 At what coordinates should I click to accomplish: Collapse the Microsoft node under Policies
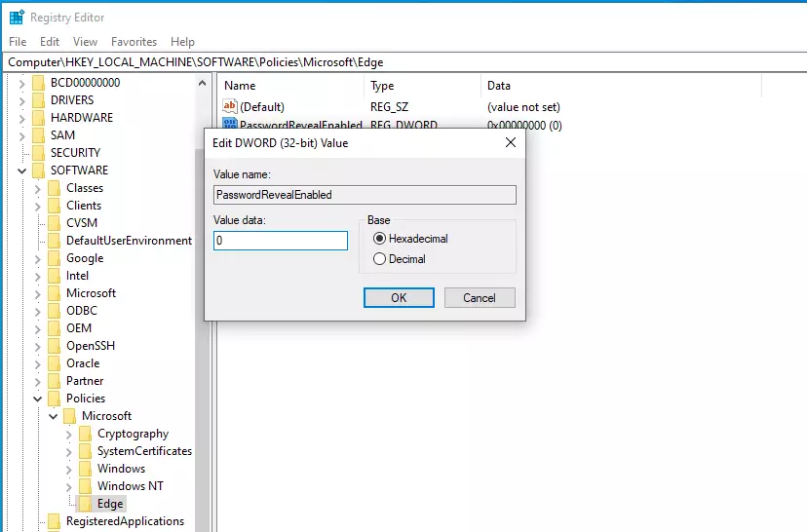tap(53, 416)
